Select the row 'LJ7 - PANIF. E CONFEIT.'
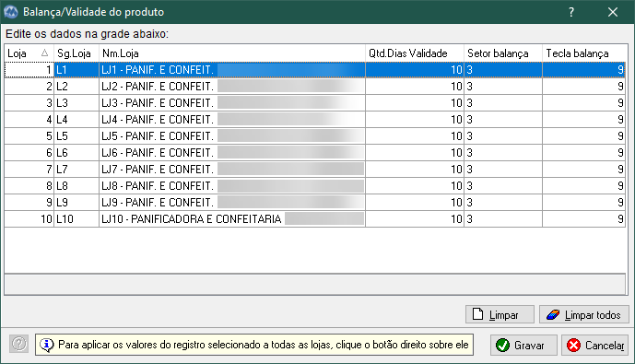This screenshot has width=635, height=364. pyautogui.click(x=314, y=170)
